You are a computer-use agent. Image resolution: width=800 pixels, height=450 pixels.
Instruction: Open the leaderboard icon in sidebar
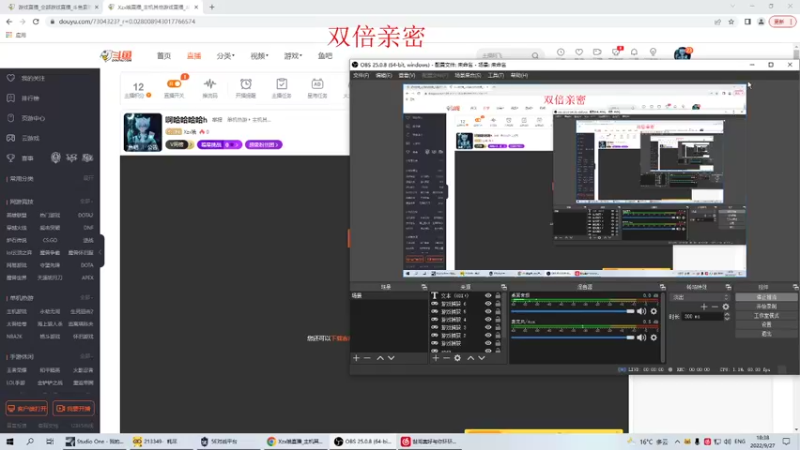11,98
